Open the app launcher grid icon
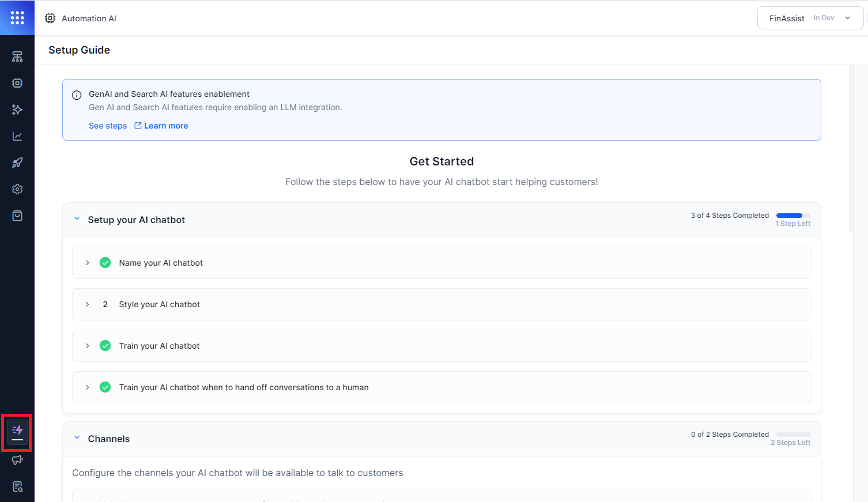Image resolution: width=868 pixels, height=502 pixels. (x=17, y=18)
